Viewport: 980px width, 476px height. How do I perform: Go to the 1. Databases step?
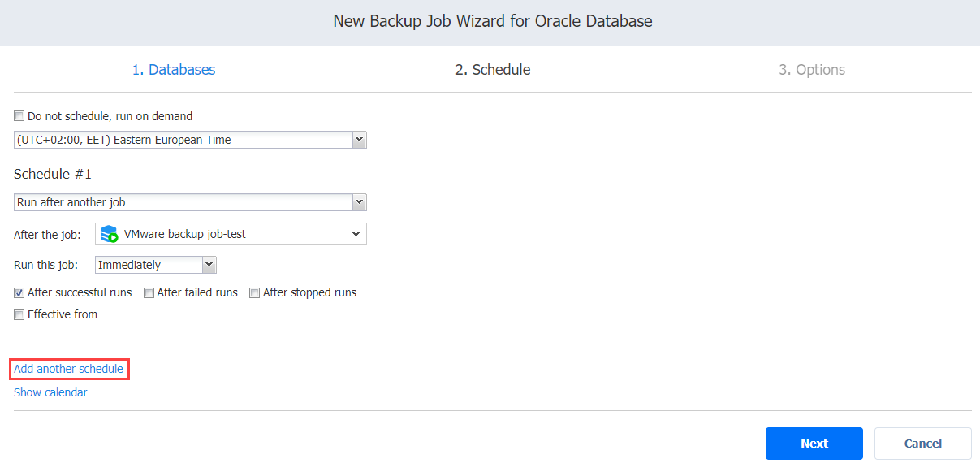pyautogui.click(x=174, y=70)
